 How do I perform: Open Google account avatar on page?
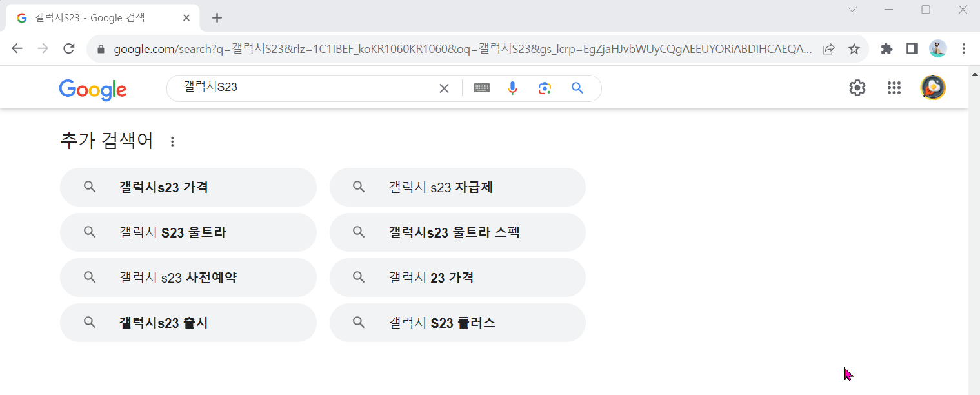coord(933,88)
